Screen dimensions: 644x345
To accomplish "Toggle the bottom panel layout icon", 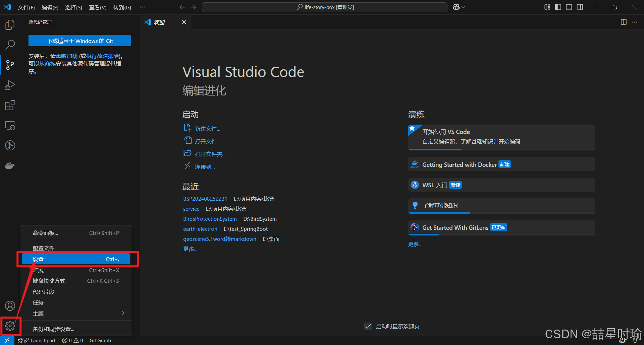I will (x=569, y=7).
